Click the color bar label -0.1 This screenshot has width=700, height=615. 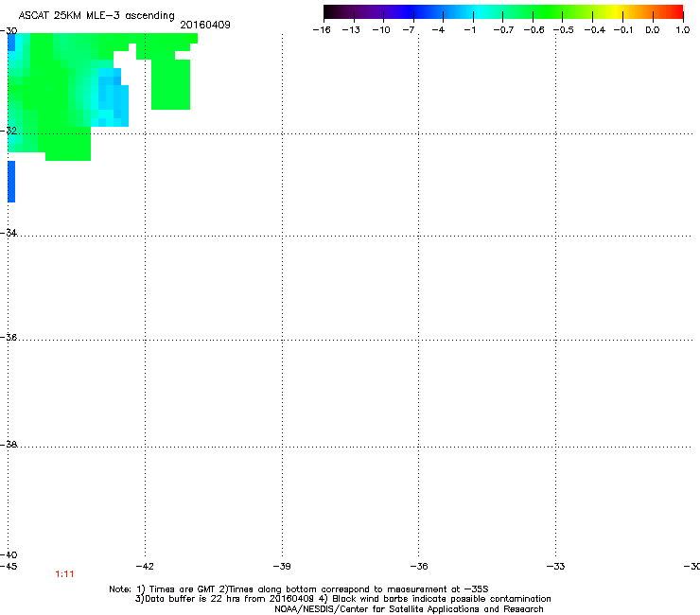pyautogui.click(x=623, y=30)
